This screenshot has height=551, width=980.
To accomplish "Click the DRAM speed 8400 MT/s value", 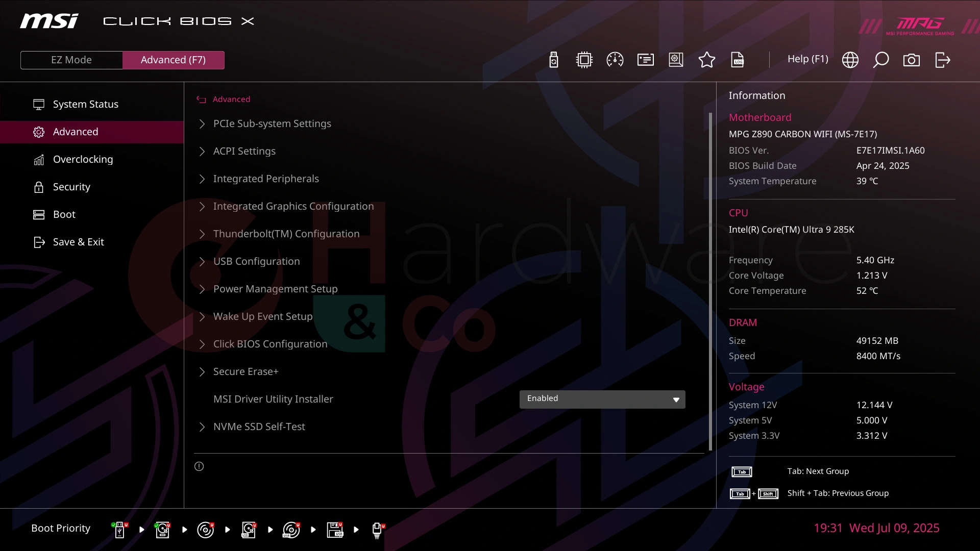I will click(x=878, y=356).
